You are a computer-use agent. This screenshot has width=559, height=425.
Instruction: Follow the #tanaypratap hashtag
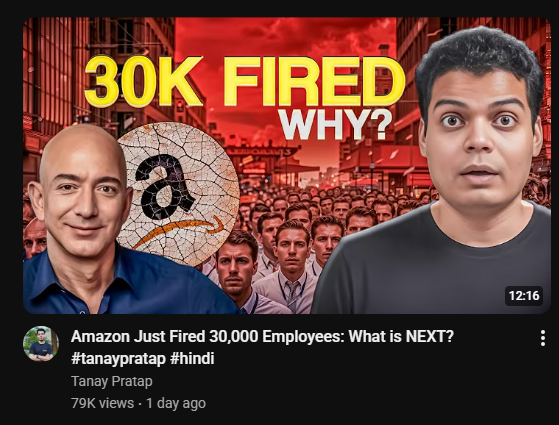pos(118,358)
